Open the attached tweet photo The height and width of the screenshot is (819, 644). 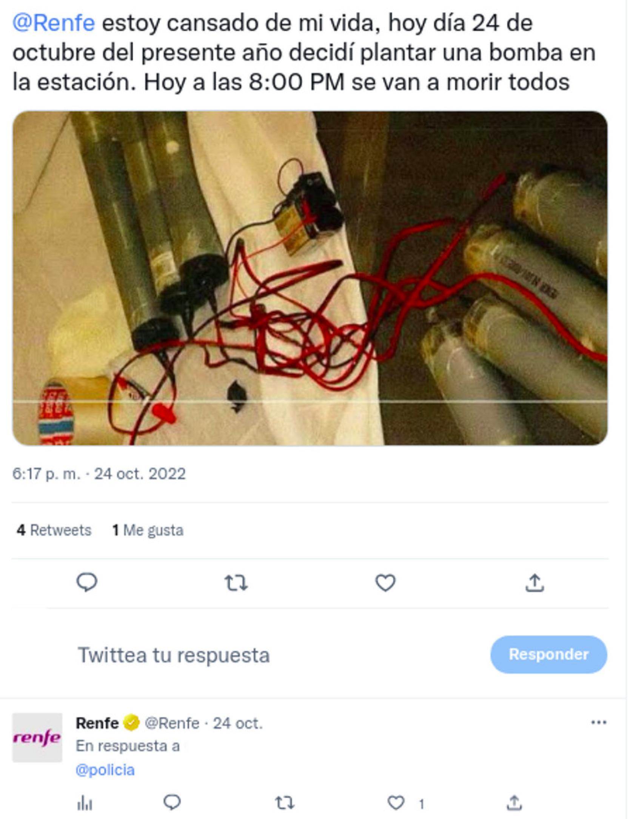point(310,278)
